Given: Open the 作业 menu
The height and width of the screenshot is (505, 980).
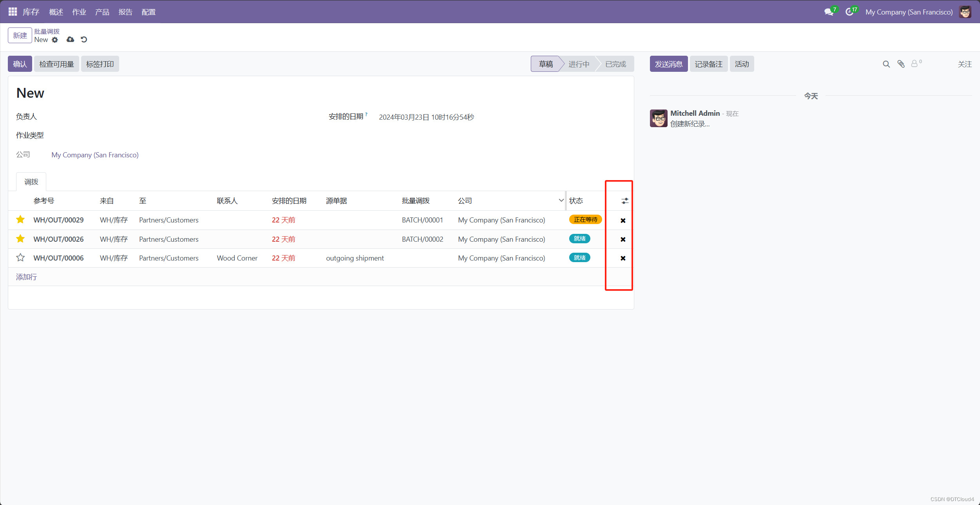Looking at the screenshot, I should point(79,12).
